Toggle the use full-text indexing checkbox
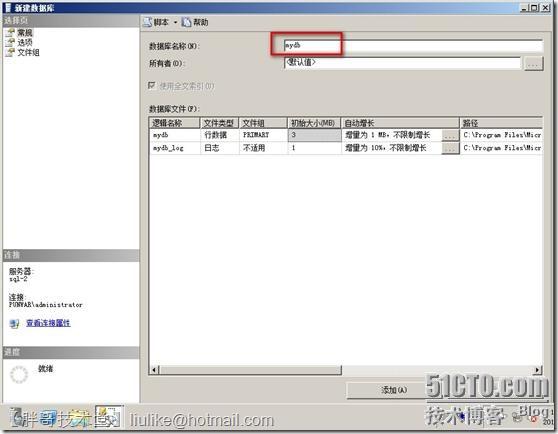This screenshot has width=558, height=434. [x=152, y=86]
